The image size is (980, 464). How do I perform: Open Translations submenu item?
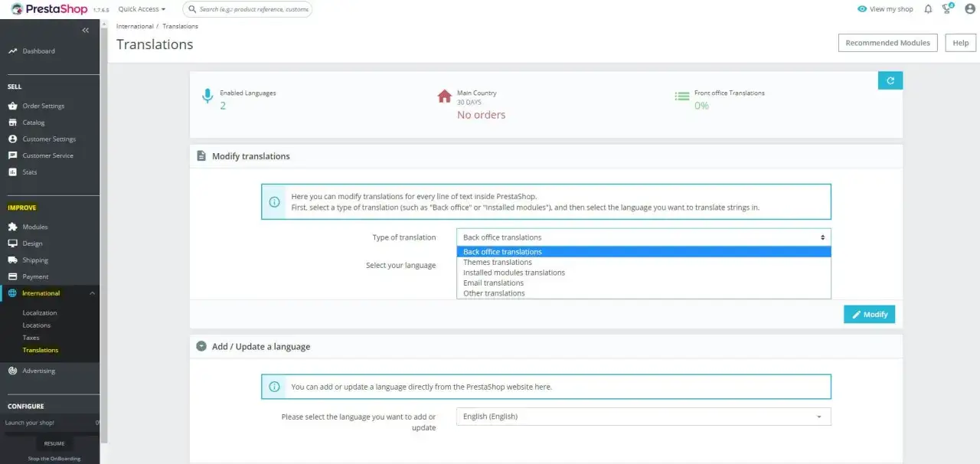[41, 350]
